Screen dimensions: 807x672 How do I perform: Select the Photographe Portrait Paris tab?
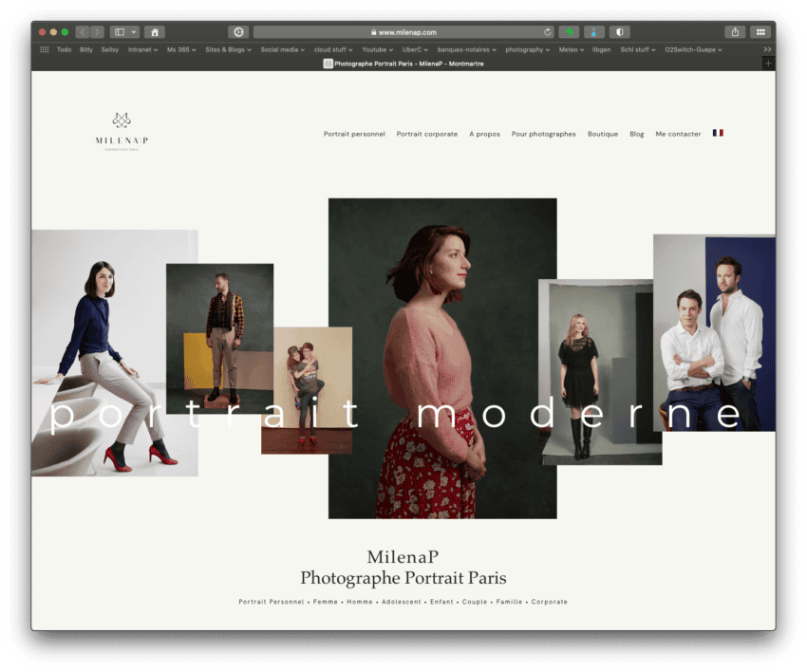tap(403, 64)
